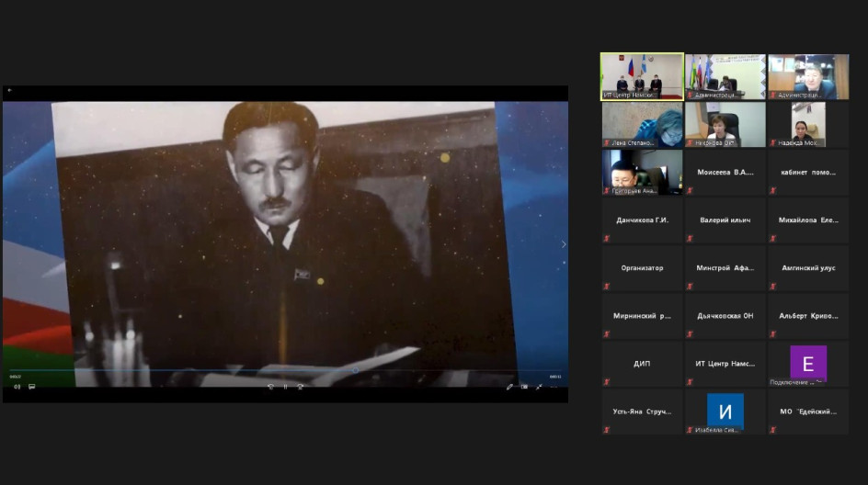Pause the shared video playback
This screenshot has height=485, width=868.
(x=285, y=387)
